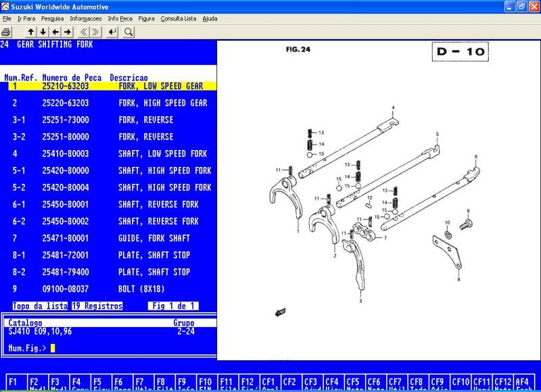The image size is (541, 392).
Task: Click the right arrow toolbar button
Action: [68, 32]
